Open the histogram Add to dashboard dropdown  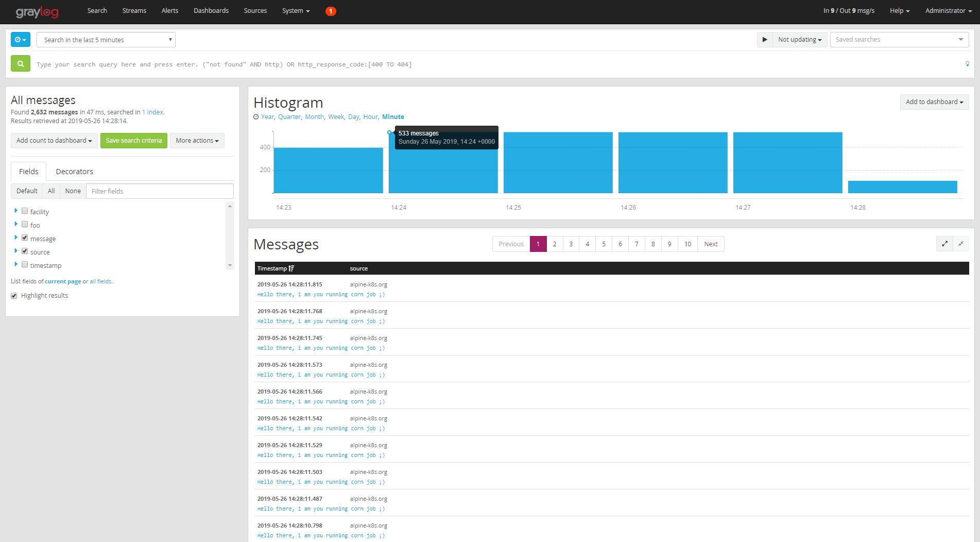[934, 102]
